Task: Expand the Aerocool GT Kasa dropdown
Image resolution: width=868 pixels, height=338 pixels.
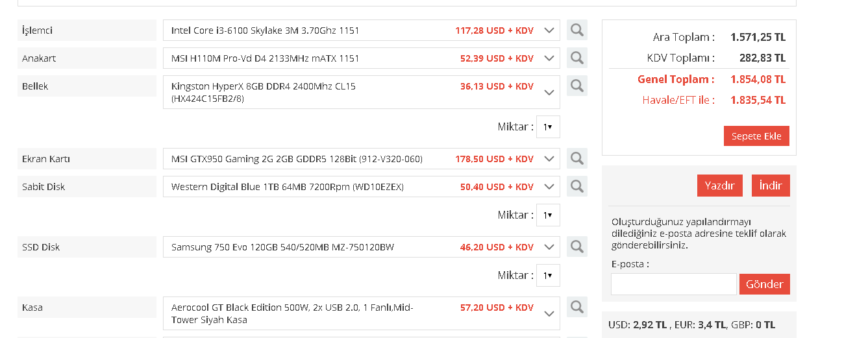Action: pos(549,313)
